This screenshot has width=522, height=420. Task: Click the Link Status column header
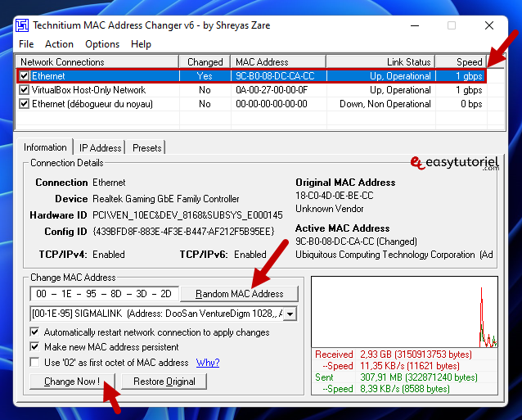click(x=380, y=62)
